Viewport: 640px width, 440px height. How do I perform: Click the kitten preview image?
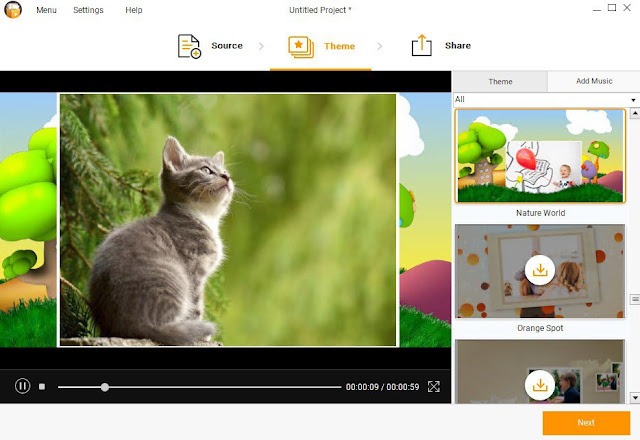click(228, 220)
